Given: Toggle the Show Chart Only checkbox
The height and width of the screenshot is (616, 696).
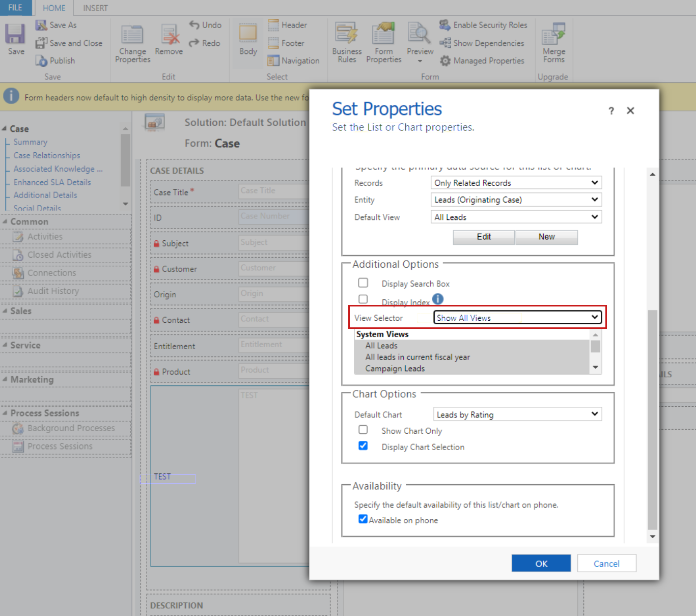Looking at the screenshot, I should [363, 430].
